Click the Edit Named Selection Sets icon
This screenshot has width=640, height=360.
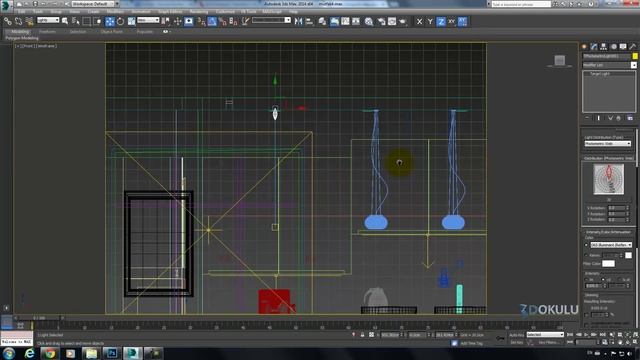coord(245,21)
